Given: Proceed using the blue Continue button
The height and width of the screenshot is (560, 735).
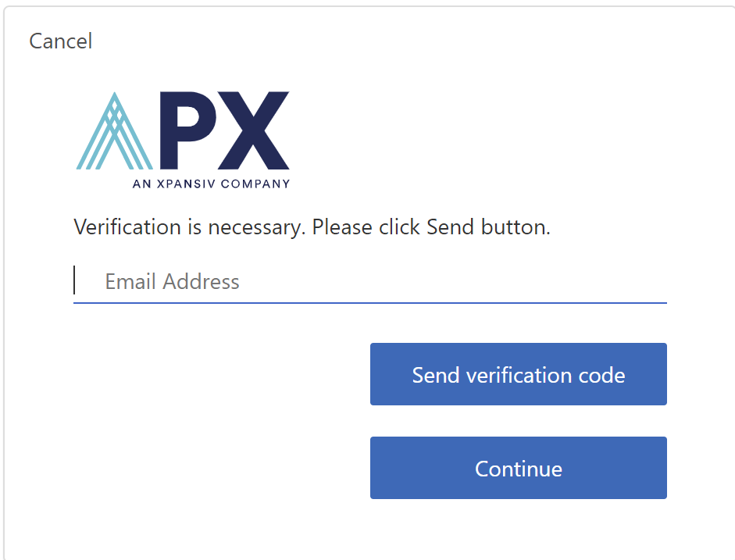Looking at the screenshot, I should [x=518, y=468].
